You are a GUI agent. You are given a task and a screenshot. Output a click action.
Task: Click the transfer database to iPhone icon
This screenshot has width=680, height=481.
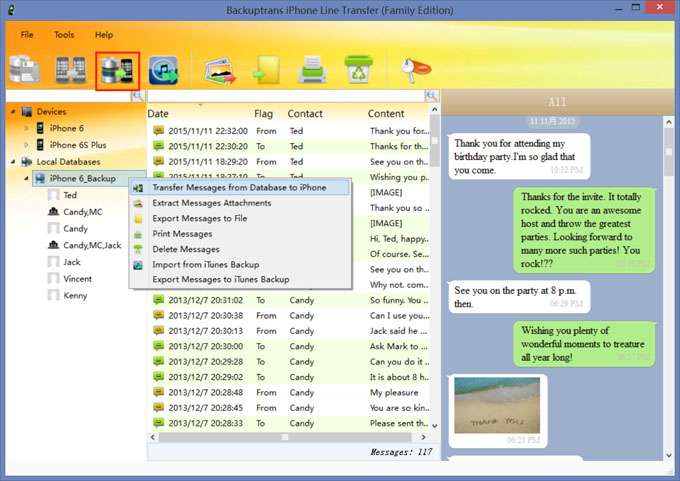click(117, 71)
